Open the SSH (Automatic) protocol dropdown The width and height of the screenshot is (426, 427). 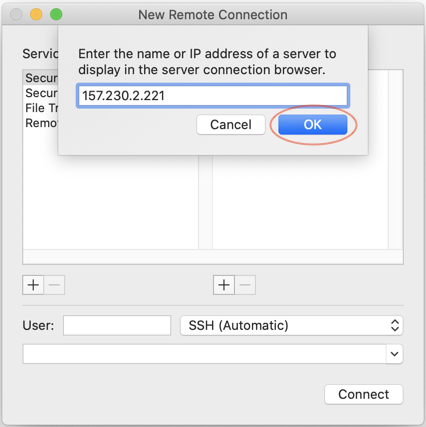291,325
